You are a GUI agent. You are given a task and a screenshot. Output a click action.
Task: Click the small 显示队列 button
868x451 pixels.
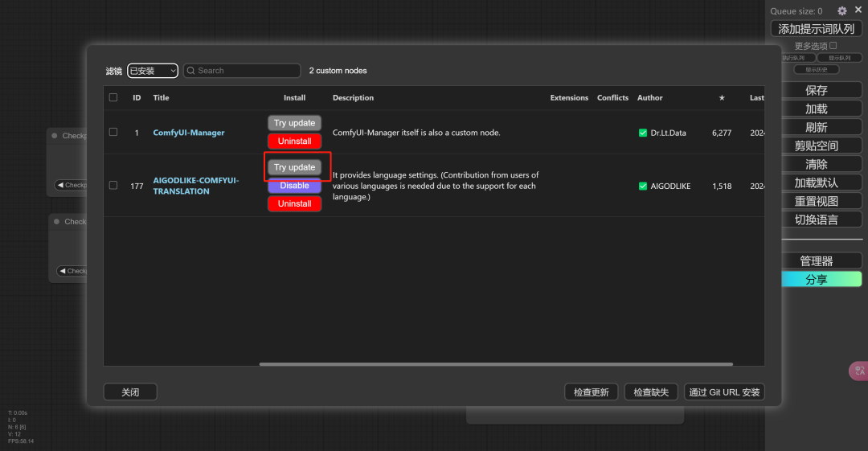pos(839,58)
